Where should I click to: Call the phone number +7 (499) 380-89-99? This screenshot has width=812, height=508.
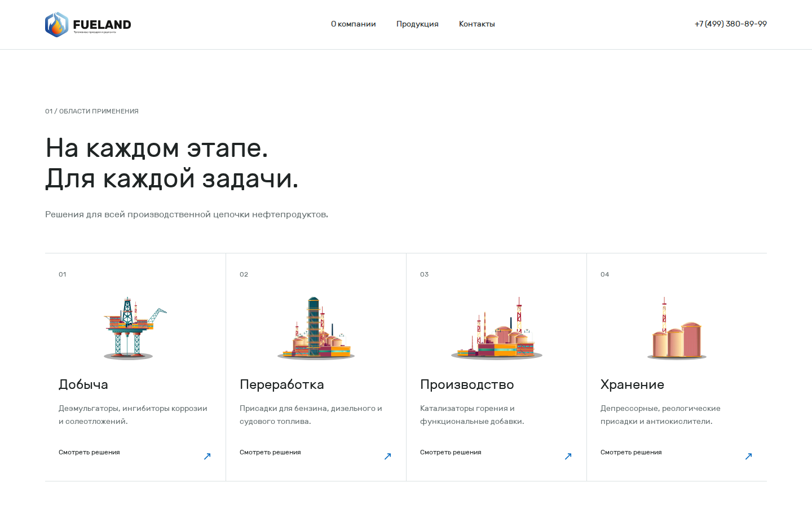[x=731, y=24]
